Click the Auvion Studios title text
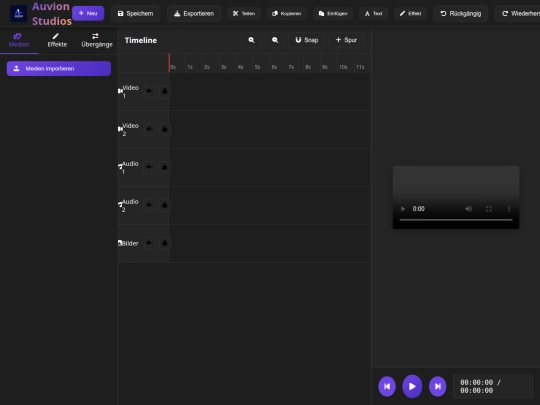The width and height of the screenshot is (540, 405). 52,14
